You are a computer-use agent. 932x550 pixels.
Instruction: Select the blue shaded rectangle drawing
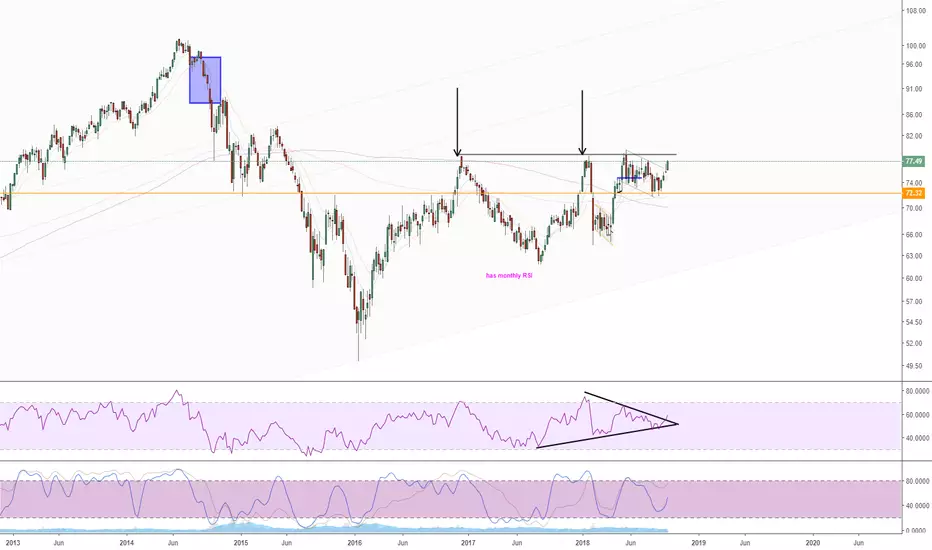[x=205, y=80]
